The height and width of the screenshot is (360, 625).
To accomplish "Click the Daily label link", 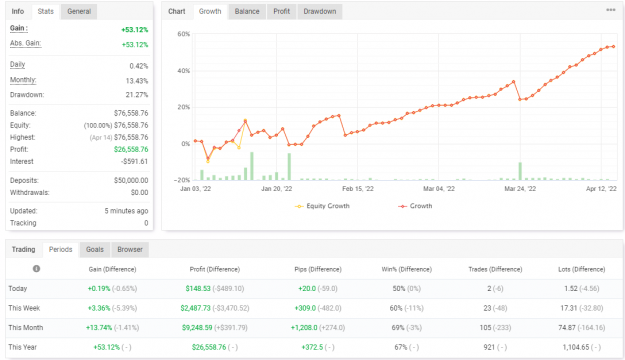I will pyautogui.click(x=18, y=65).
